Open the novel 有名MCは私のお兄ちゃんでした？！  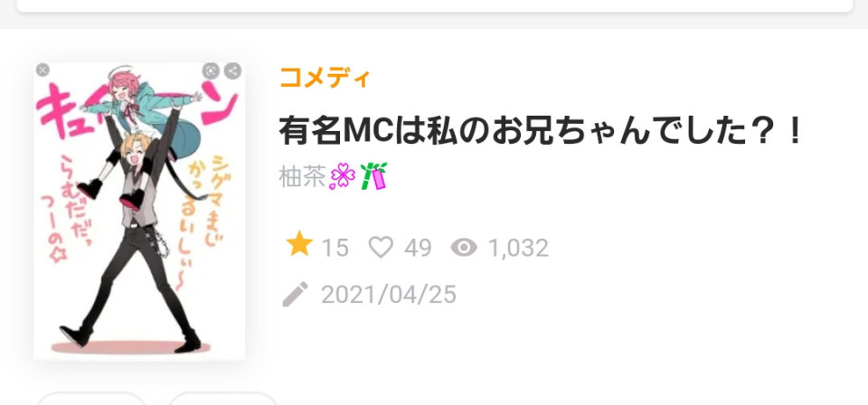click(x=542, y=130)
